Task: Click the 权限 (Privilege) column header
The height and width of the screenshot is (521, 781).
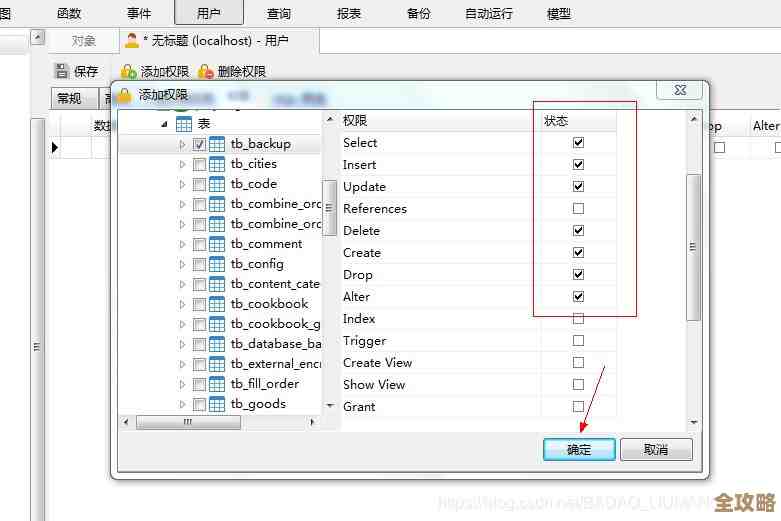Action: [439, 121]
